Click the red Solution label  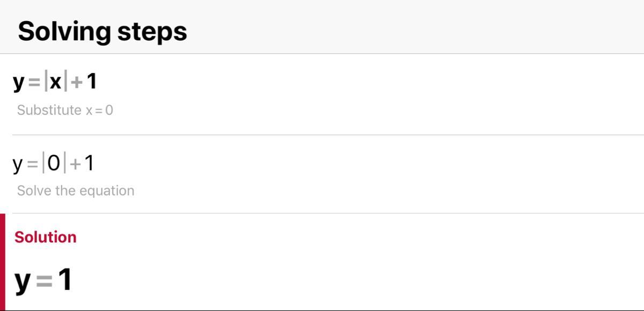[45, 237]
